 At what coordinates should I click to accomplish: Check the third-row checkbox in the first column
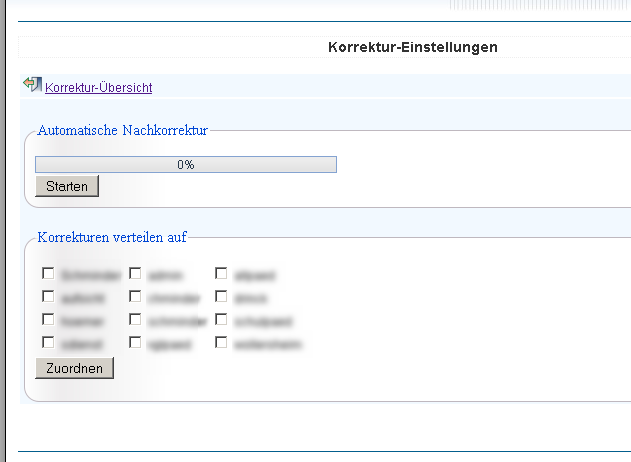tap(48, 320)
